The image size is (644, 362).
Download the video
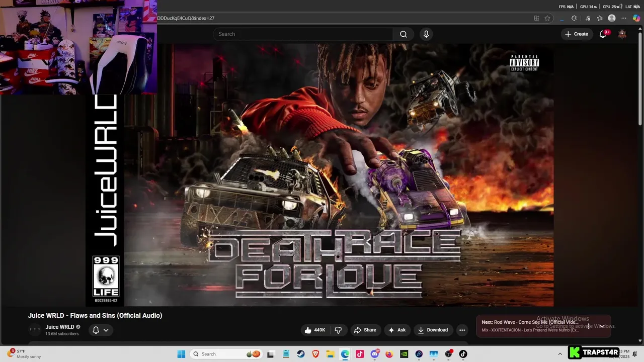(x=433, y=330)
